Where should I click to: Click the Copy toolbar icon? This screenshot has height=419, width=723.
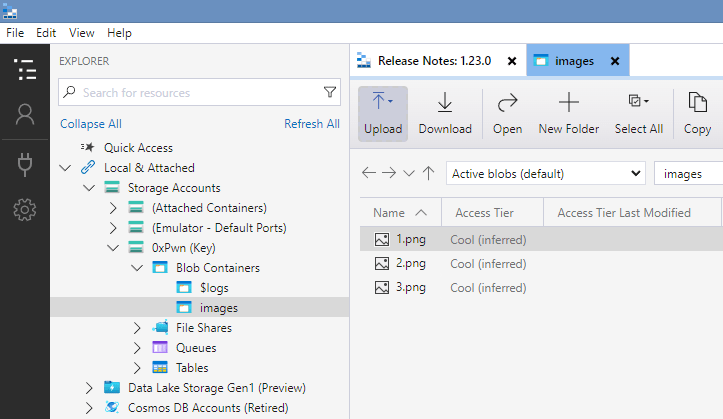point(697,112)
